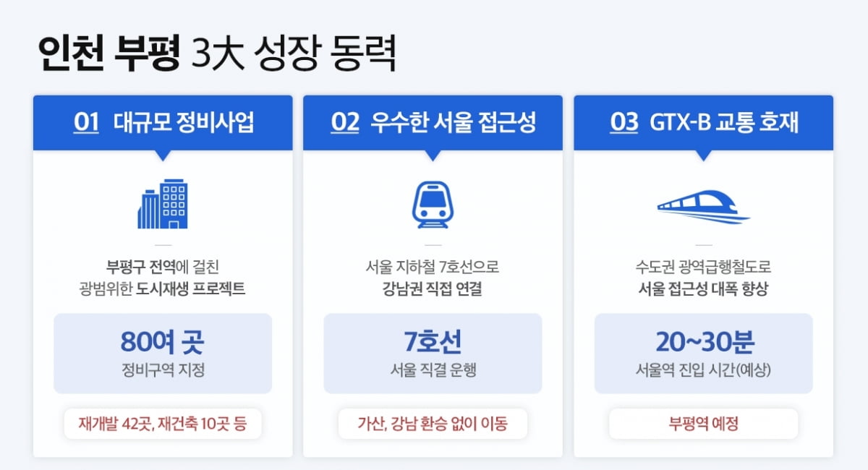Click the 7호선 statistic
Image resolution: width=868 pixels, height=470 pixels.
point(433,342)
